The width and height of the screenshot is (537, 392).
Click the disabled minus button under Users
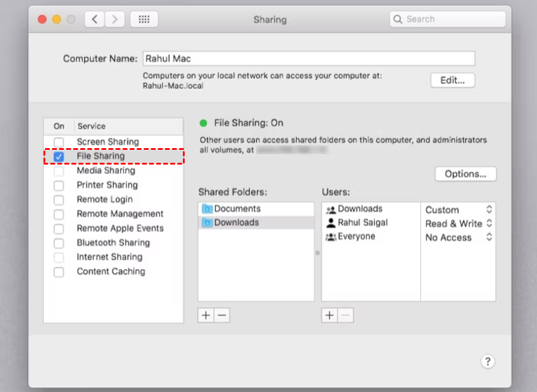pyautogui.click(x=346, y=315)
